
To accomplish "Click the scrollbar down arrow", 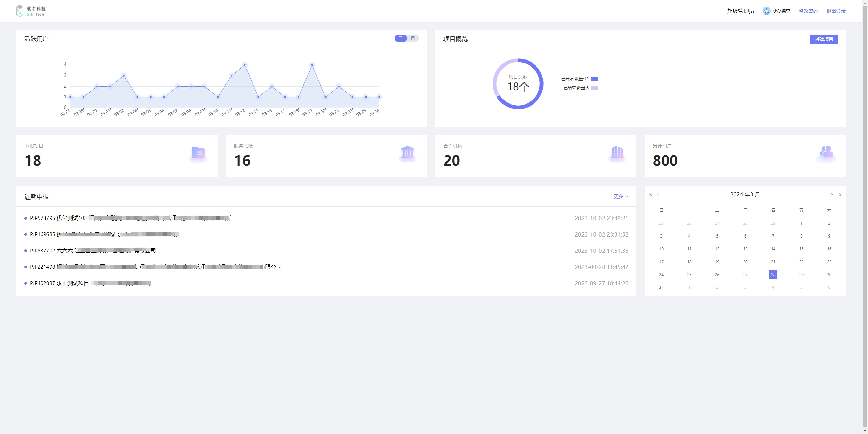I will click(x=865, y=431).
